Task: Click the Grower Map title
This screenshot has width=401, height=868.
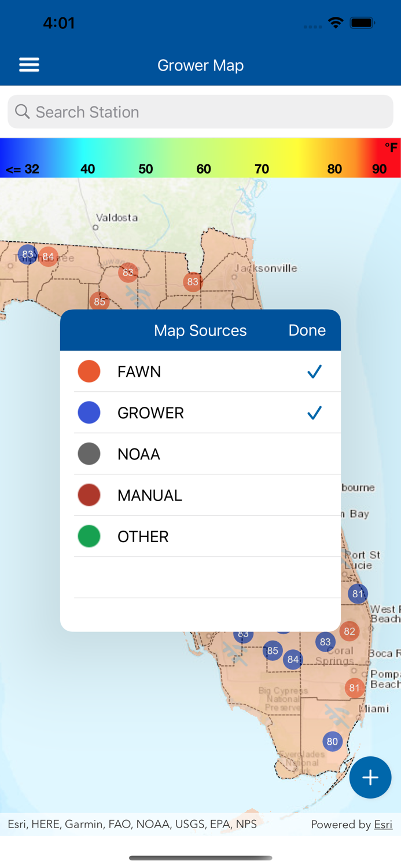Action: tap(200, 65)
